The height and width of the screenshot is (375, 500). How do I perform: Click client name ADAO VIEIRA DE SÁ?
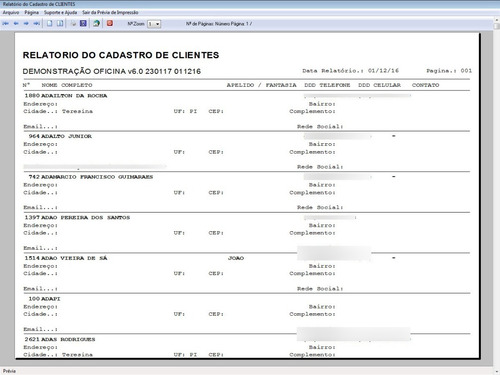pos(74,258)
